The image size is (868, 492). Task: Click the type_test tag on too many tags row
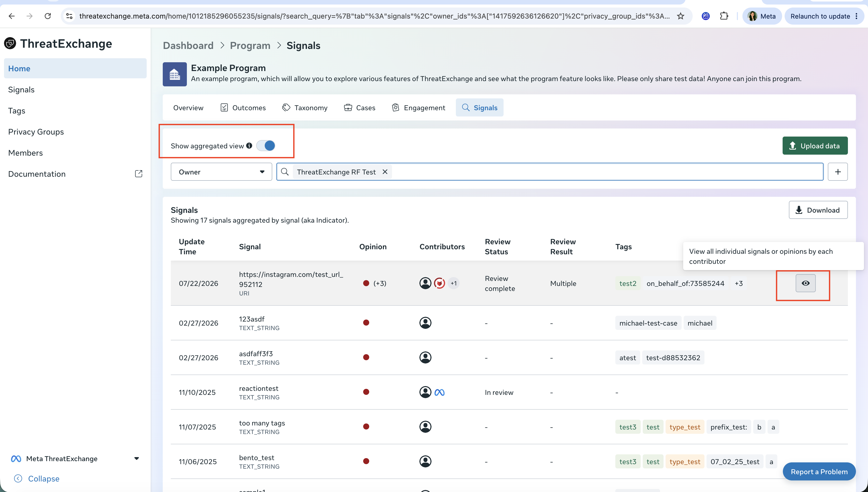click(685, 427)
